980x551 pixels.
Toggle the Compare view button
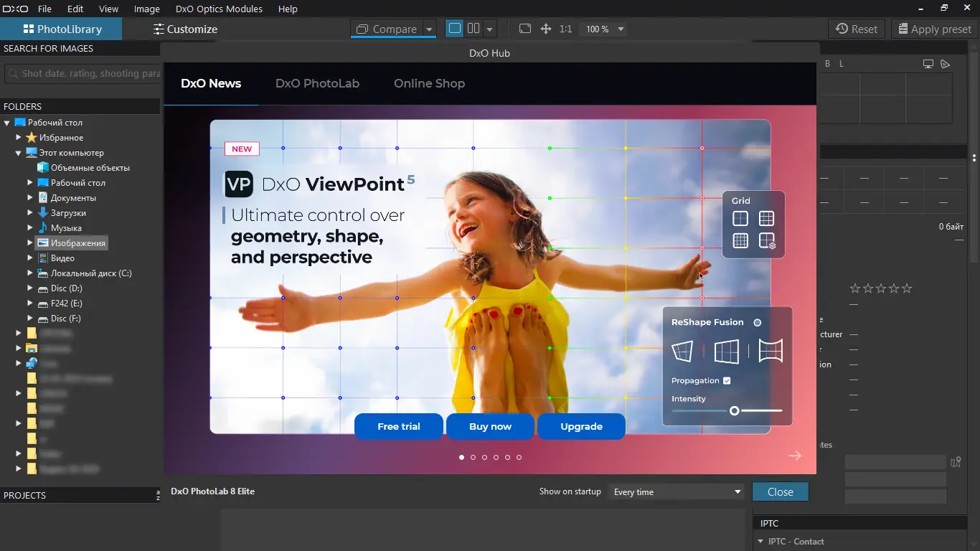(x=386, y=29)
